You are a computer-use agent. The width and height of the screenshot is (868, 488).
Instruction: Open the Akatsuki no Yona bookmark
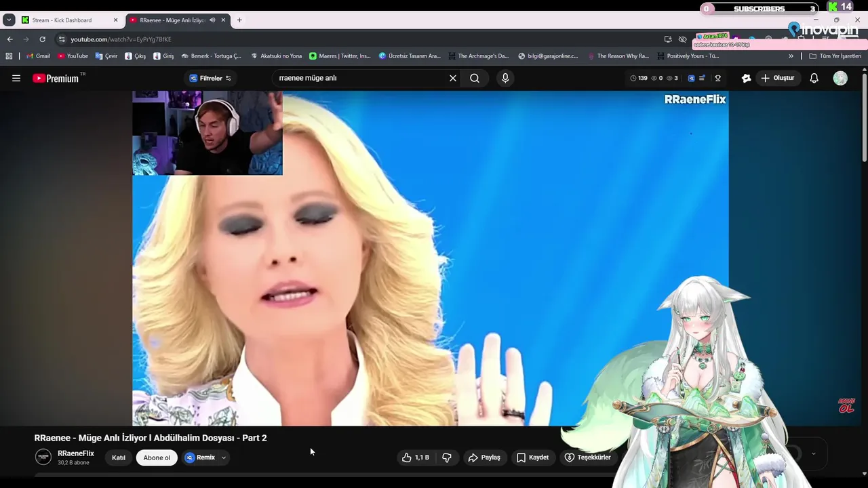pos(276,56)
